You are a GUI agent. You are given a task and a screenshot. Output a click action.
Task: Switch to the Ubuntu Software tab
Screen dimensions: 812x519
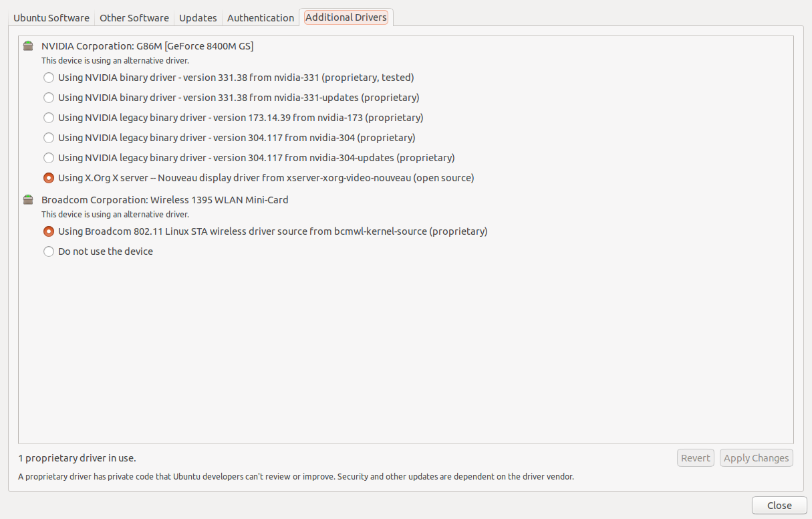(51, 18)
